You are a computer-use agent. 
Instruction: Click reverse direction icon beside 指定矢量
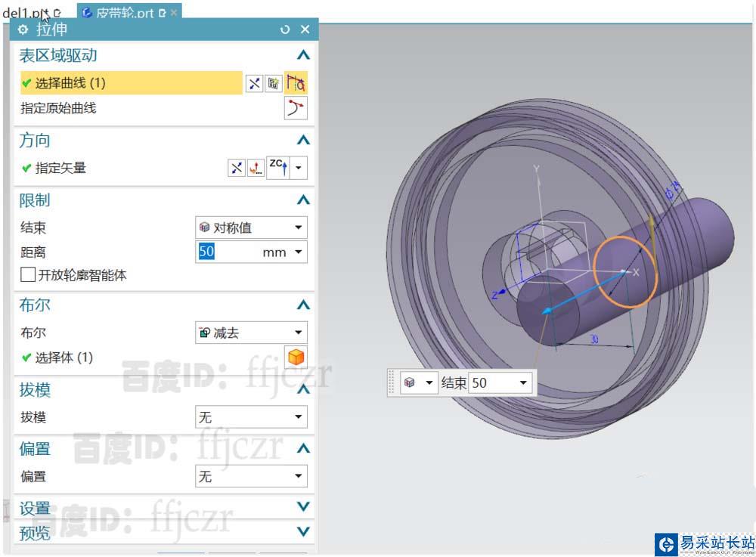coord(236,168)
